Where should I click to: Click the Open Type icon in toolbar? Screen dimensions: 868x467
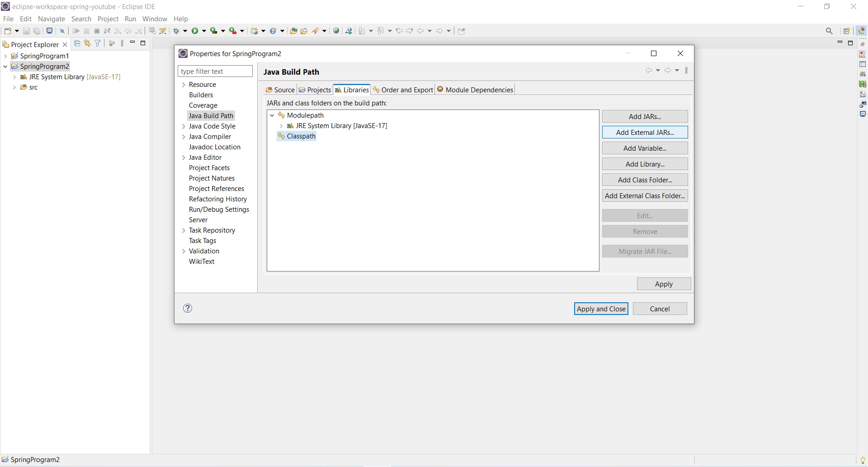pyautogui.click(x=293, y=31)
